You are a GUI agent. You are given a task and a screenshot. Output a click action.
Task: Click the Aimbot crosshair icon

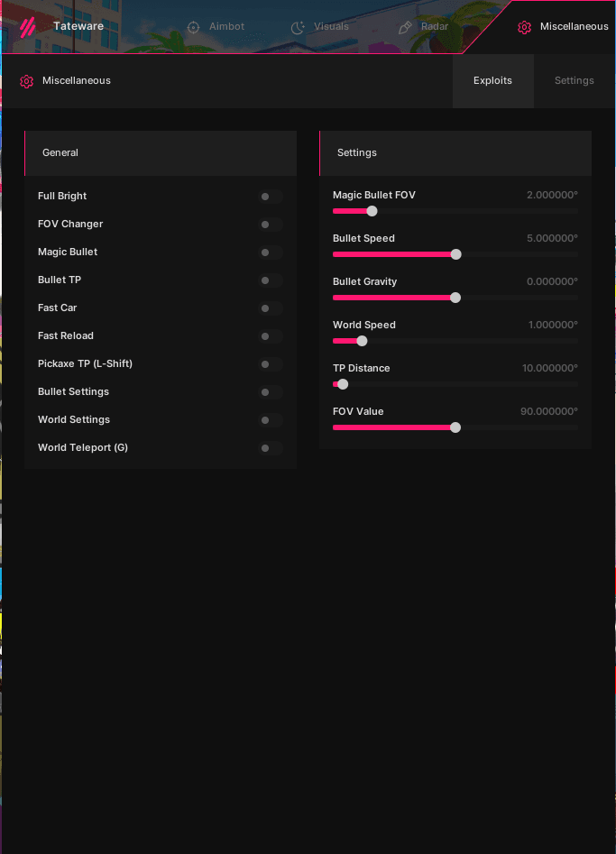(x=193, y=27)
